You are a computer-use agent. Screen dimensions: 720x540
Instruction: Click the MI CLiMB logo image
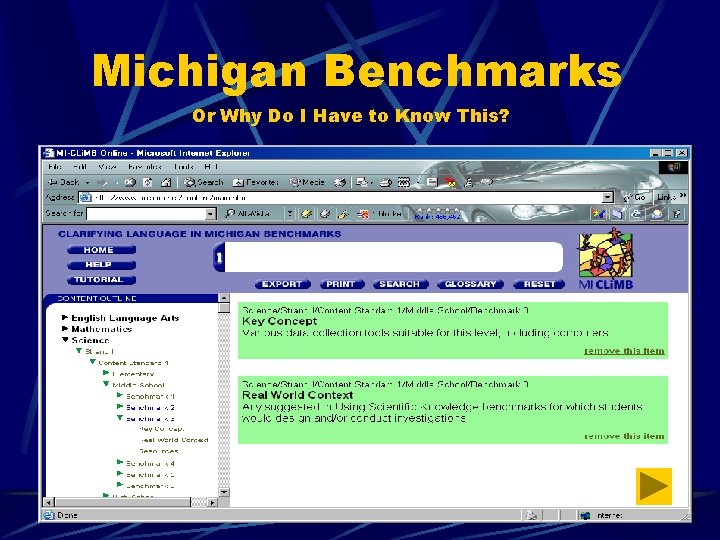[x=606, y=259]
